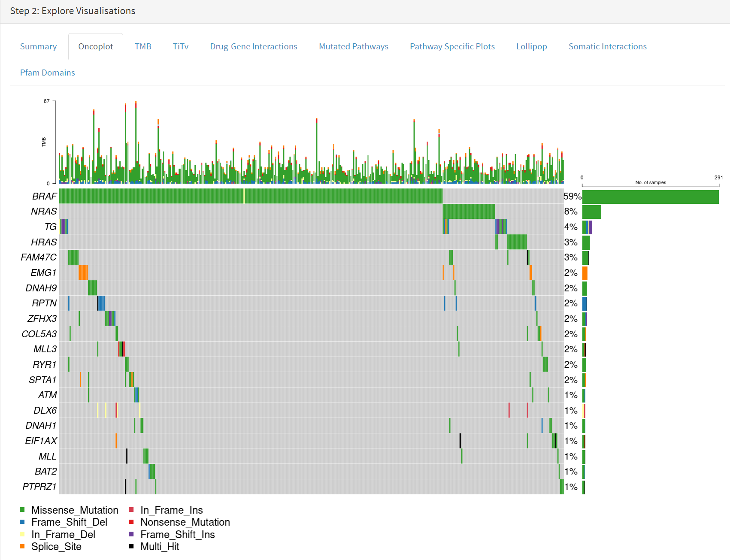
Task: Click the BRAF gene row label
Action: pyautogui.click(x=44, y=196)
